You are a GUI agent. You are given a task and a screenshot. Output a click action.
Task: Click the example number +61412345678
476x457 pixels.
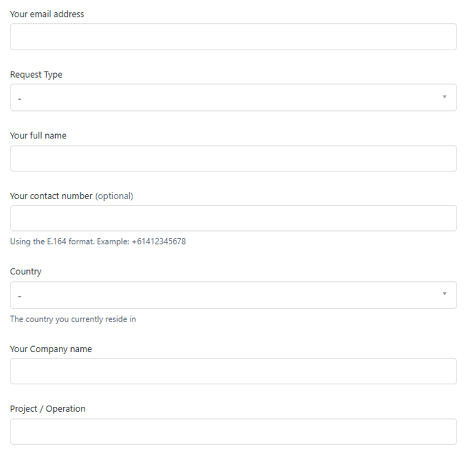click(159, 241)
